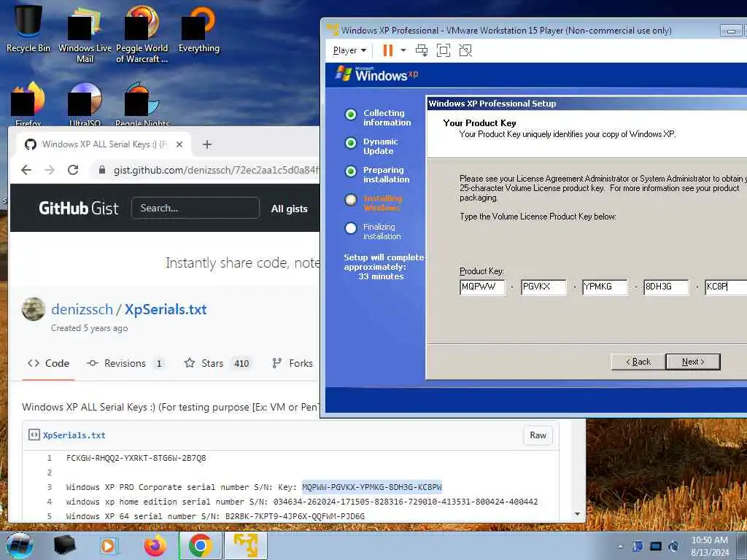Minimize the VMware Workstation Player window

coord(730,31)
